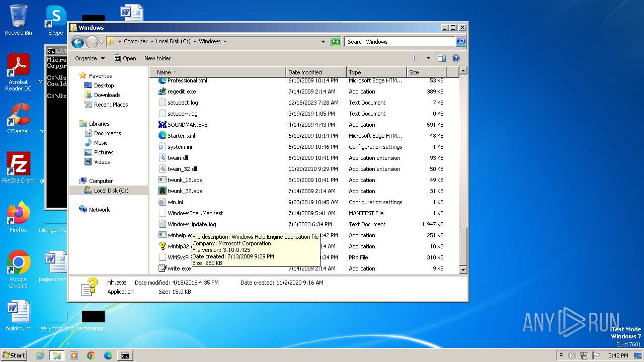Open the Organize menu
The height and width of the screenshot is (362, 644).
(x=90, y=58)
